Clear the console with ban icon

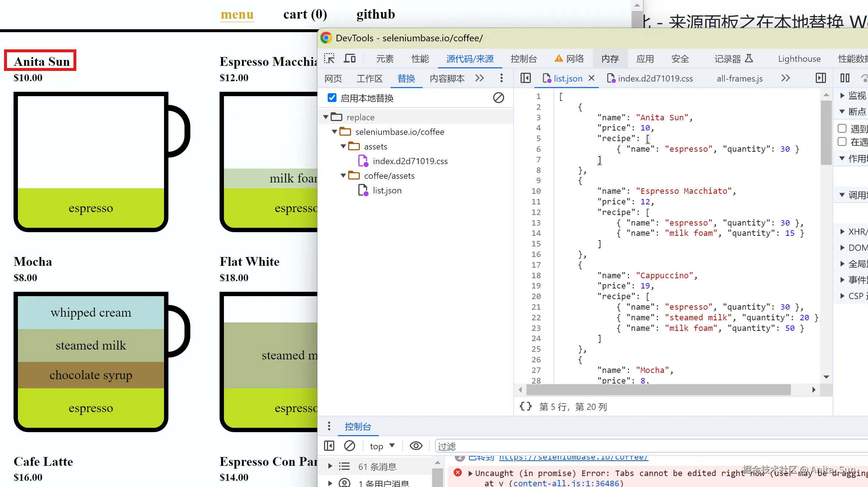pos(349,446)
